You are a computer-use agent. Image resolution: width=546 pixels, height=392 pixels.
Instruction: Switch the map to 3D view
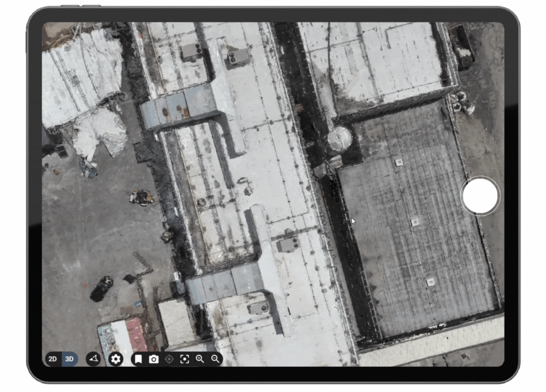coord(69,359)
